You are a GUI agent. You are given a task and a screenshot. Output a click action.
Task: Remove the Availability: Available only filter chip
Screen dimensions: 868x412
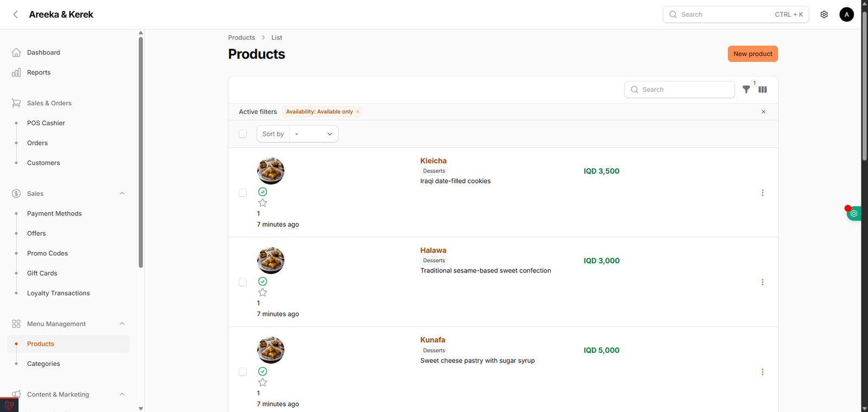click(358, 111)
